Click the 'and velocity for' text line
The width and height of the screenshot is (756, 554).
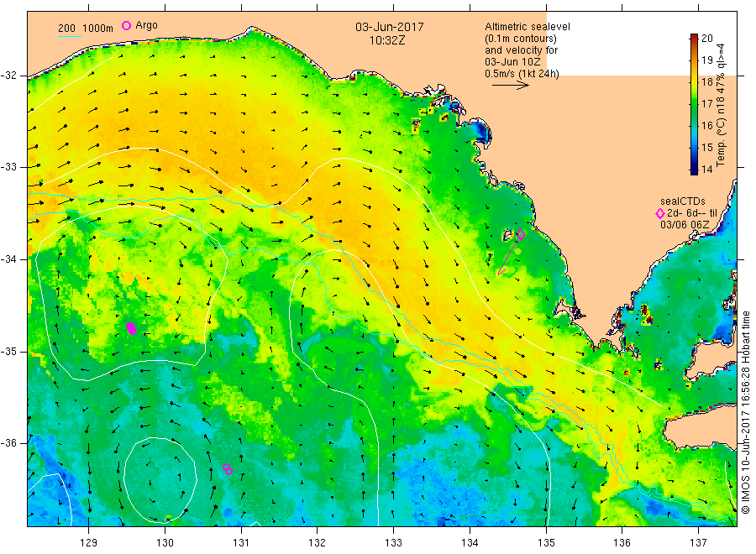click(x=521, y=50)
